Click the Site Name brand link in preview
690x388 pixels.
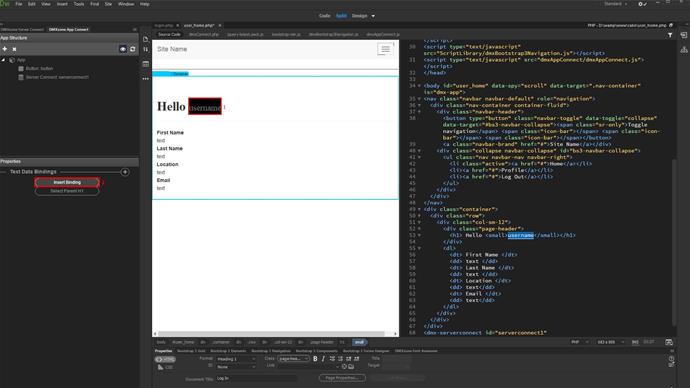tap(172, 49)
